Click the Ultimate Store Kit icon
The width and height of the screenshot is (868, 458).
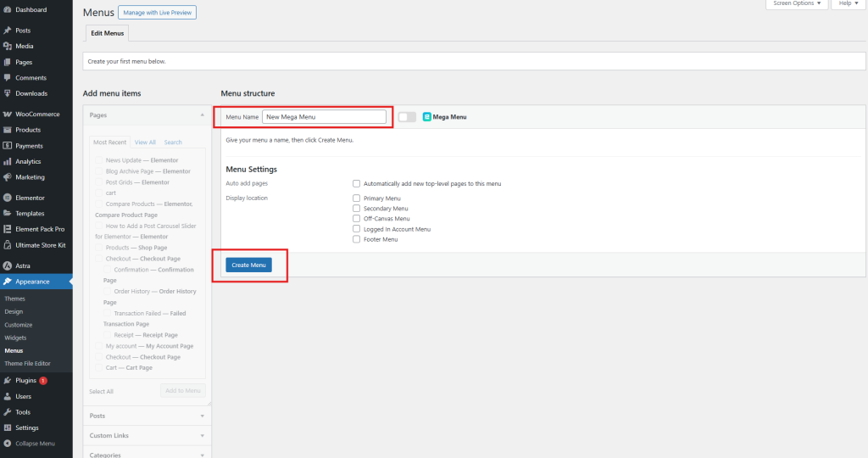click(7, 245)
